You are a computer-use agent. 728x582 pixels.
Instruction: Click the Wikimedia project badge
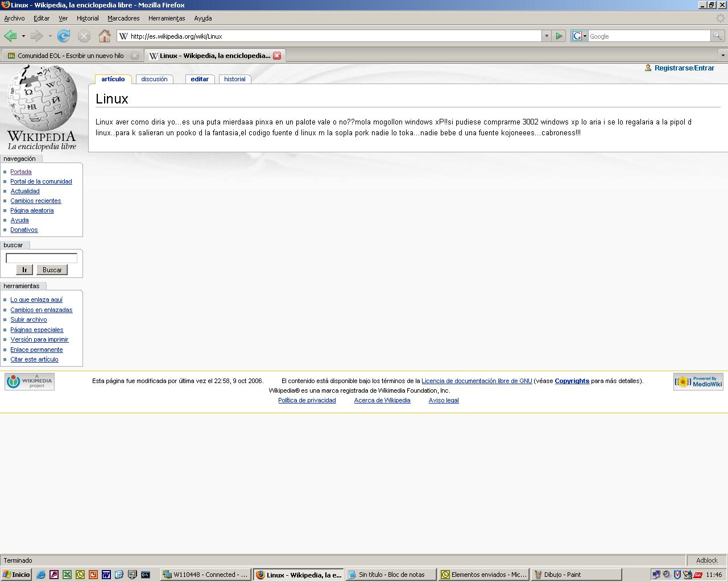pyautogui.click(x=30, y=381)
